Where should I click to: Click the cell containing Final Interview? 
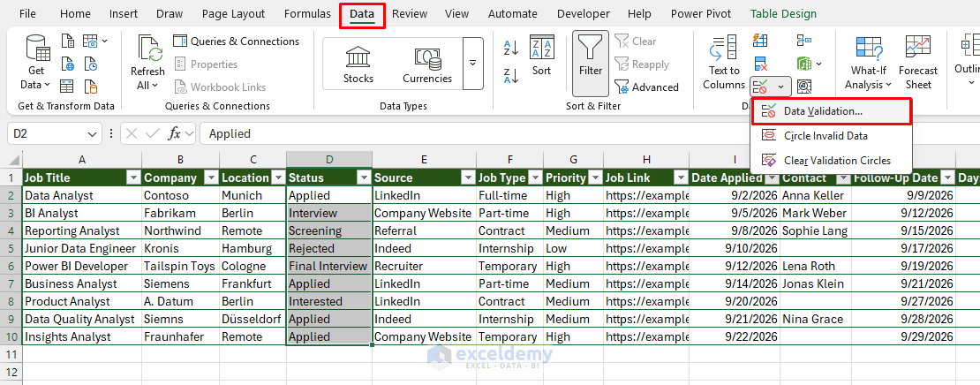(329, 267)
